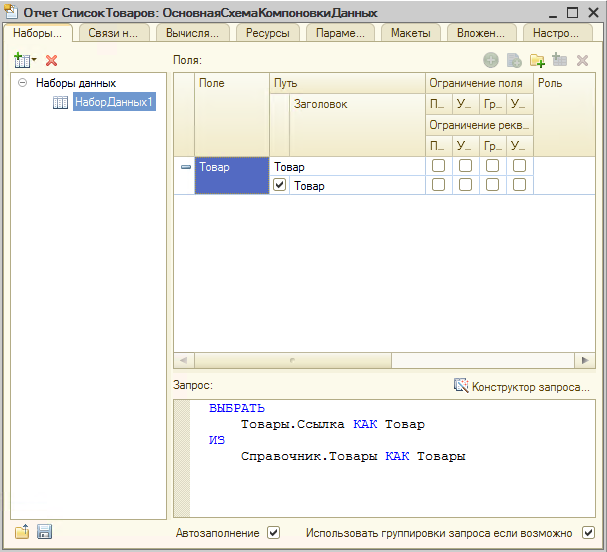Click the copy field icon above fields table
This screenshot has height=552, width=607.
click(x=514, y=61)
